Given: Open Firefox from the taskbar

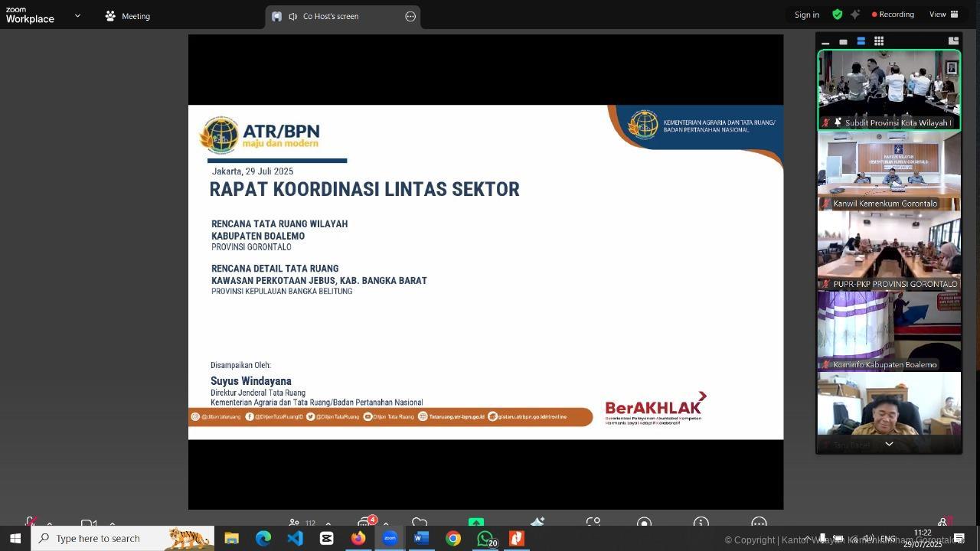Looking at the screenshot, I should click(358, 539).
